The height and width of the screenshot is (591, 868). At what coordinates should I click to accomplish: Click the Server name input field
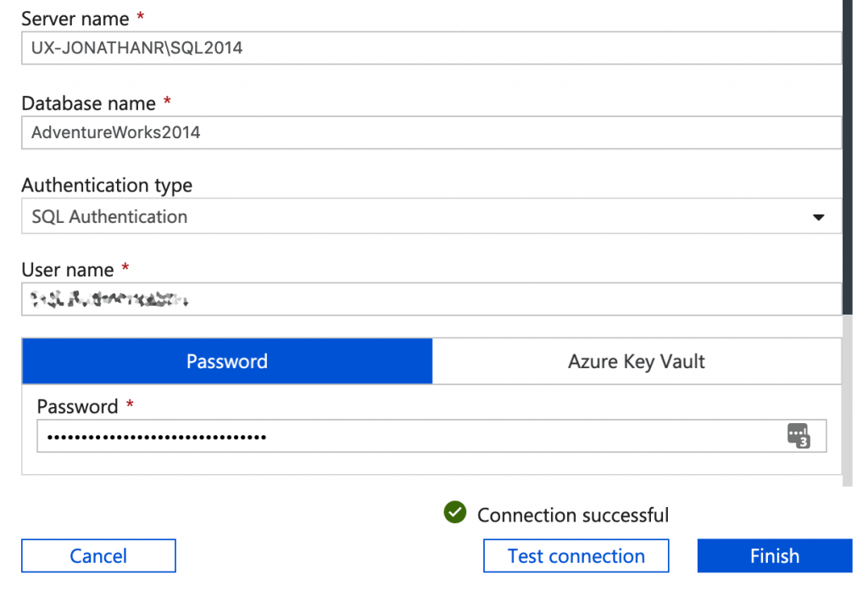(x=424, y=48)
